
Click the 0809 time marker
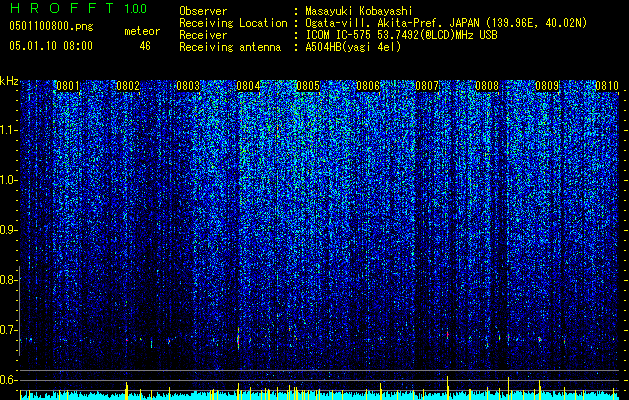pyautogui.click(x=547, y=86)
